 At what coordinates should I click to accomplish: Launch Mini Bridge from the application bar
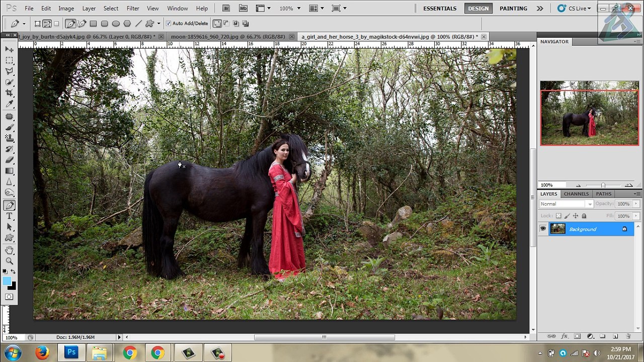[x=244, y=9]
